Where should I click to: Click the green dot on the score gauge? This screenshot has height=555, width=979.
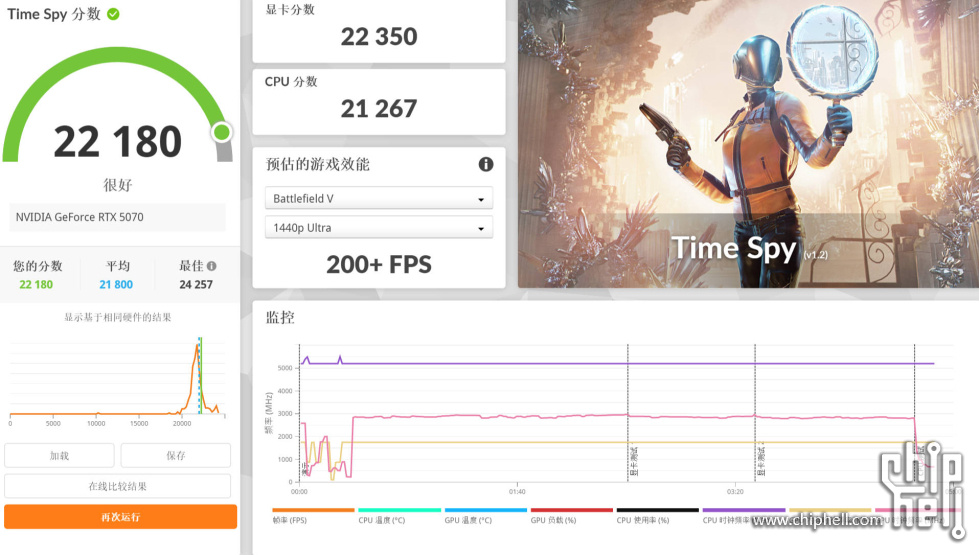click(x=222, y=132)
